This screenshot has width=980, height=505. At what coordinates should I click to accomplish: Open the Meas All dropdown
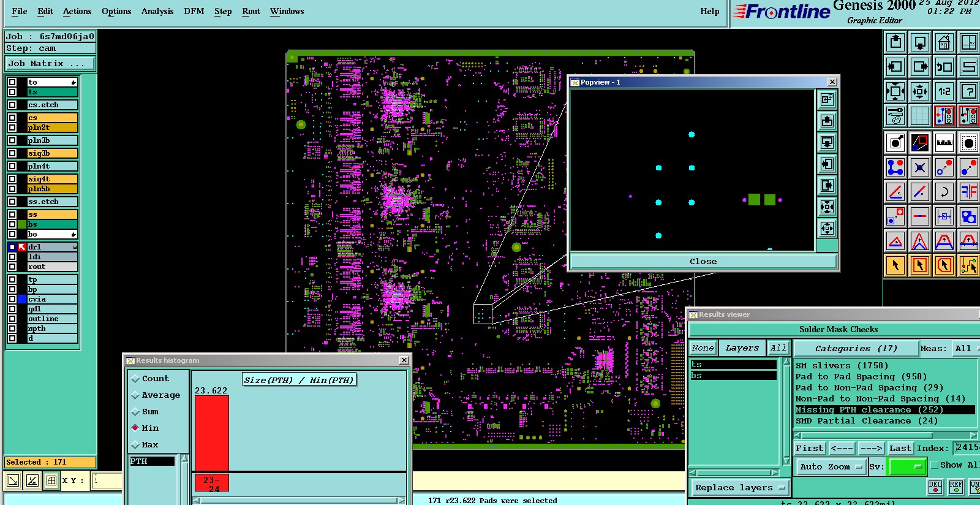(x=965, y=348)
